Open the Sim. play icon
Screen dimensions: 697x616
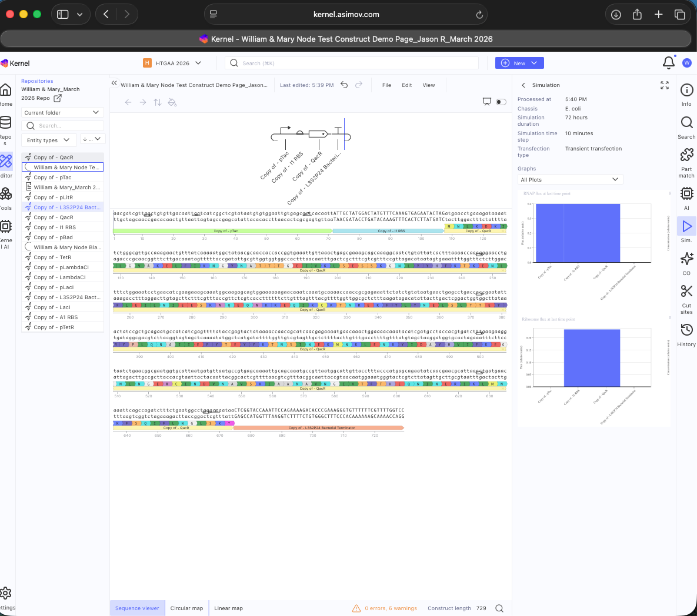(686, 226)
